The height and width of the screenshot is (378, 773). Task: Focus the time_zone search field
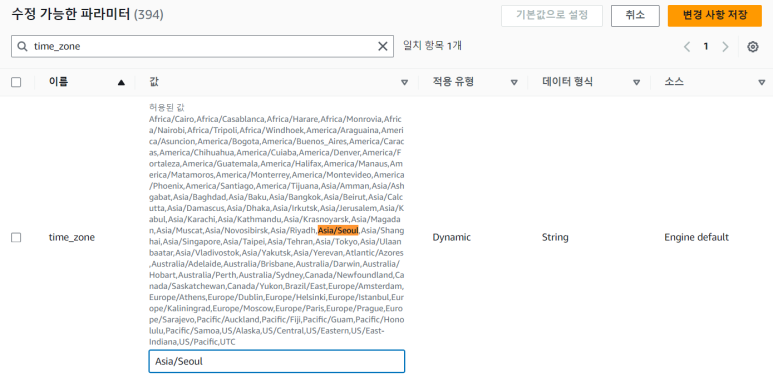pyautogui.click(x=202, y=46)
